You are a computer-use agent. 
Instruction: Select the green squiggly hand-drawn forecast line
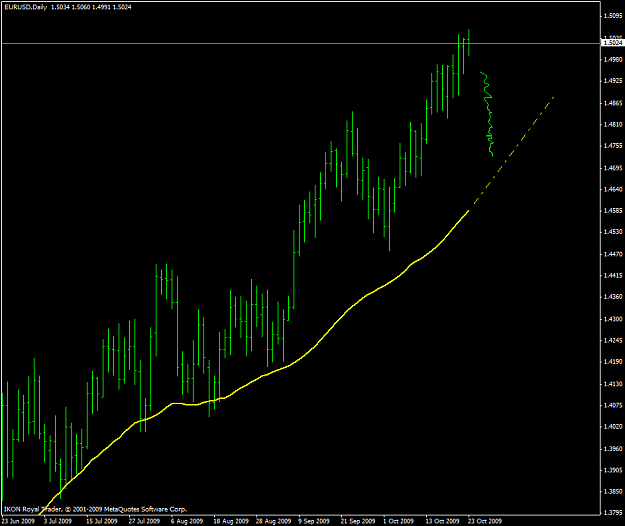pyautogui.click(x=488, y=114)
